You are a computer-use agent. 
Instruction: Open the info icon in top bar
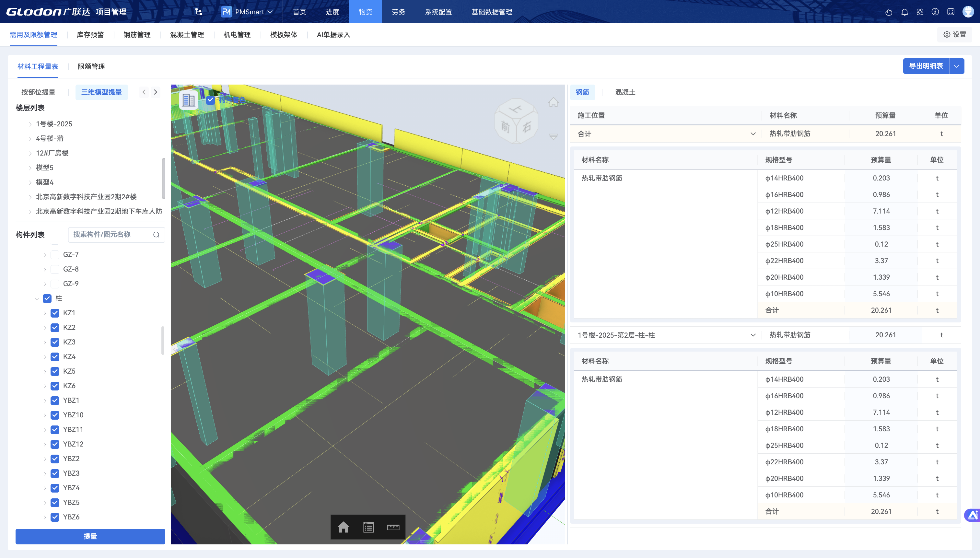pyautogui.click(x=935, y=12)
